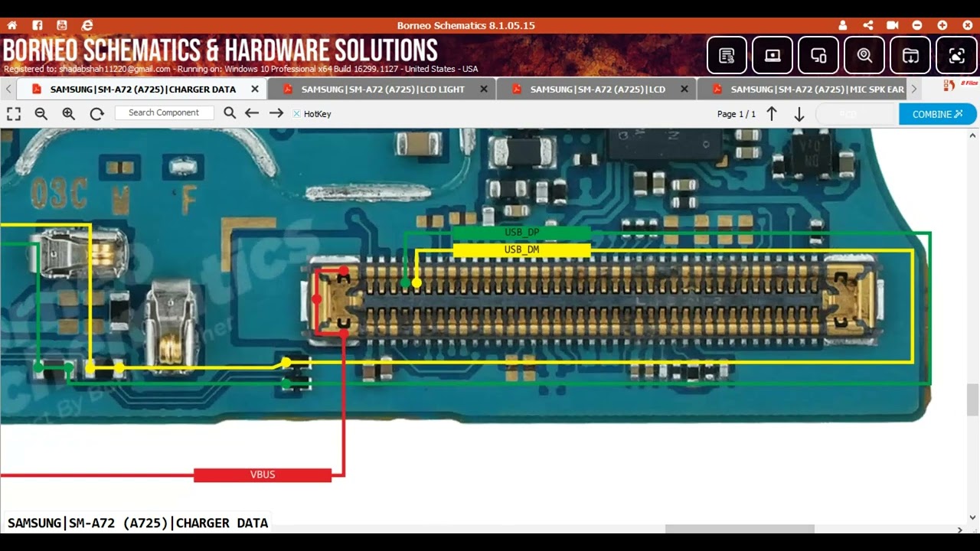Click the video camera icon
Screen dimensions: 980x551
pos(892,25)
